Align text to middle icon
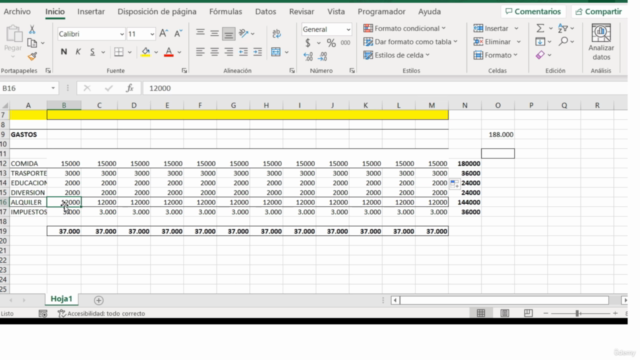The height and width of the screenshot is (360, 640). point(214,33)
